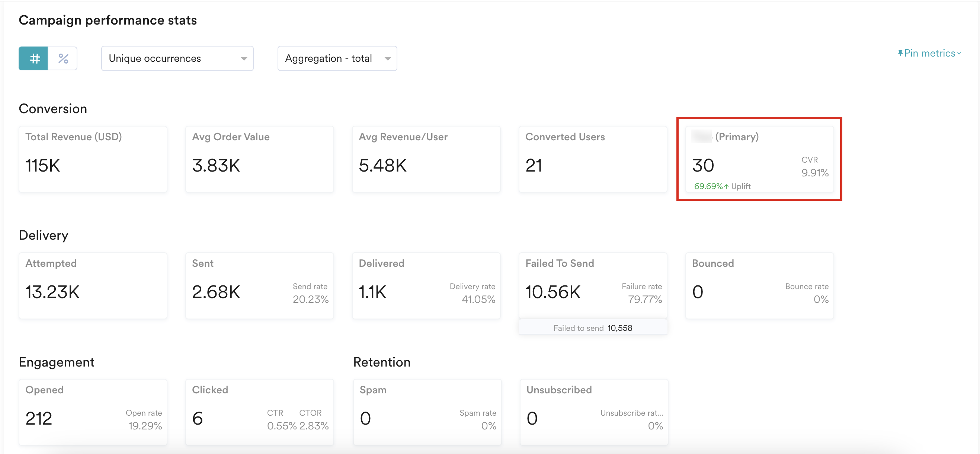Screen dimensions: 980x454
Task: Click the Delivered metric card
Action: coord(426,285)
